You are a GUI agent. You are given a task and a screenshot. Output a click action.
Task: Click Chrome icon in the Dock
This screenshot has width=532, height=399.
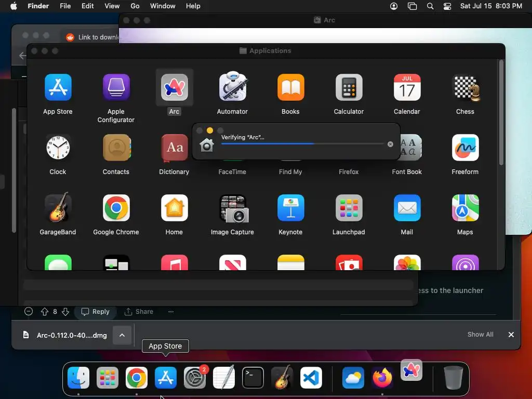(137, 378)
